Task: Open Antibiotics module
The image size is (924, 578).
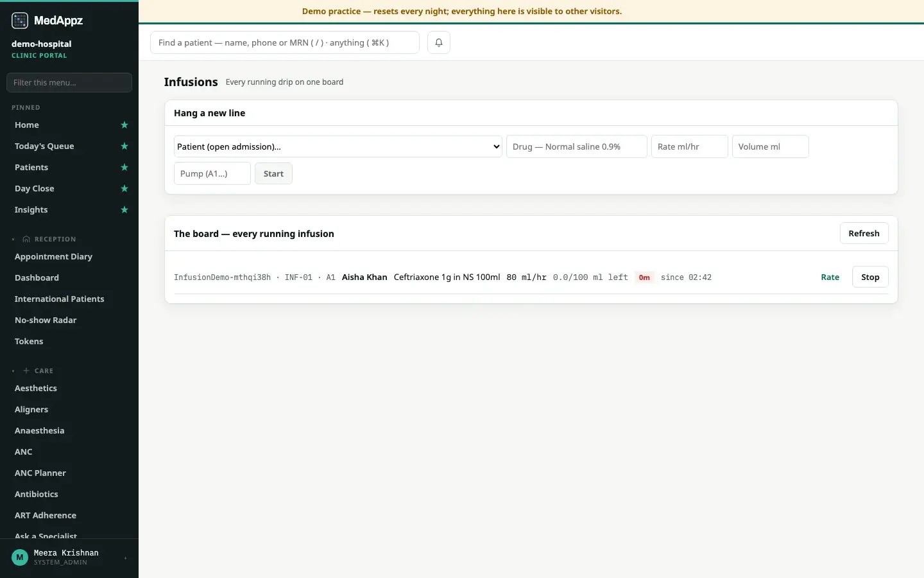Action: coord(36,495)
